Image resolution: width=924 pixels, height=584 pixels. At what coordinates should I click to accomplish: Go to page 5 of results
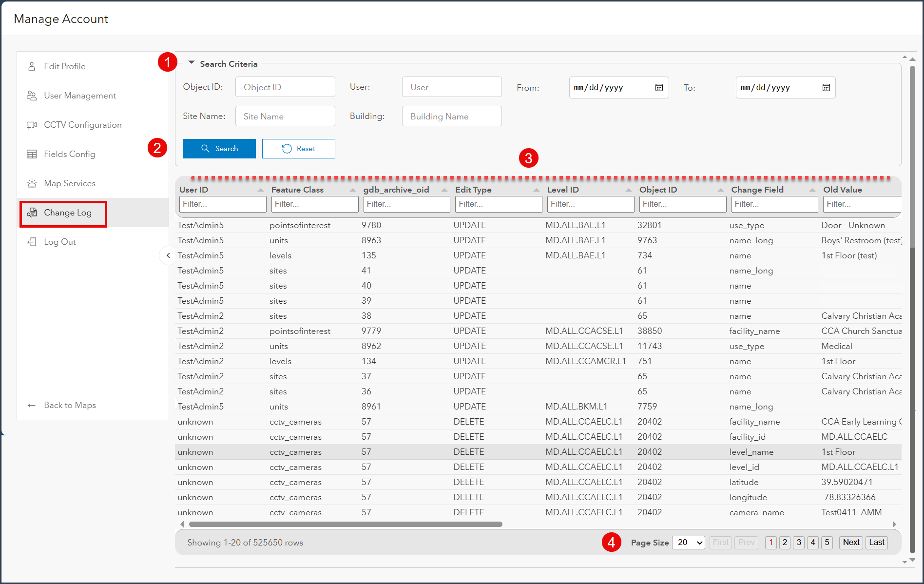point(827,543)
